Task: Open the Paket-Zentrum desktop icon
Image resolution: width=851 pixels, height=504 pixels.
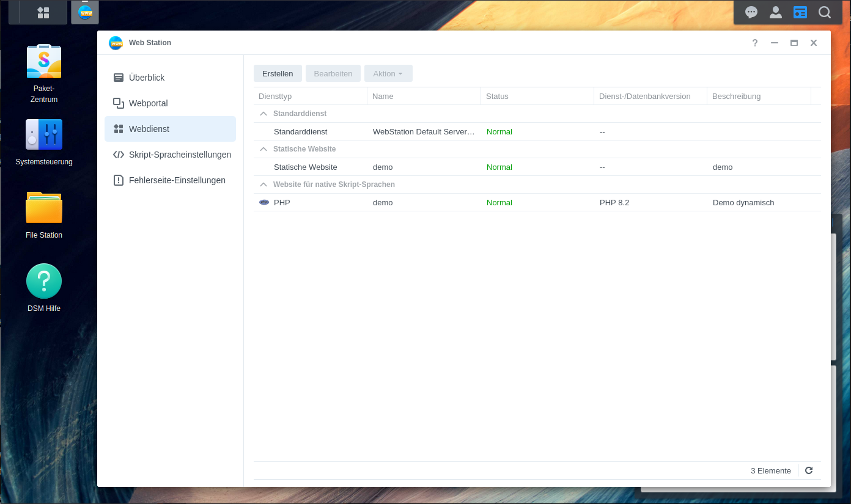Action: click(44, 62)
